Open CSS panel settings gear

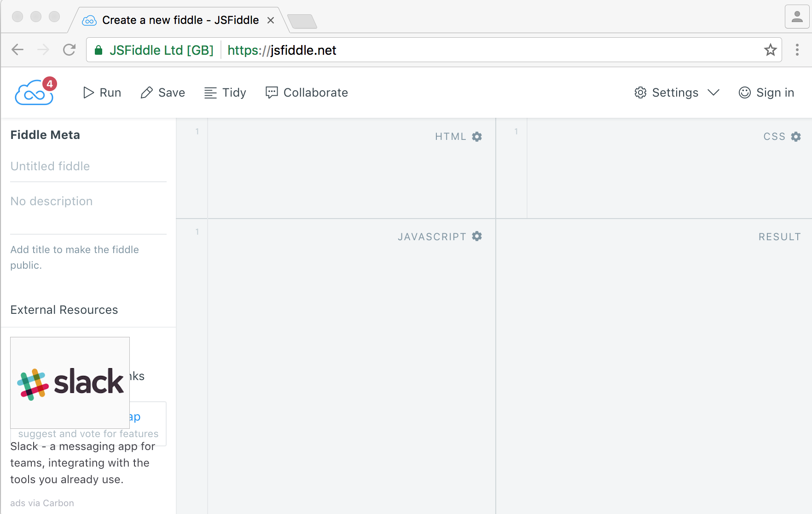(796, 137)
